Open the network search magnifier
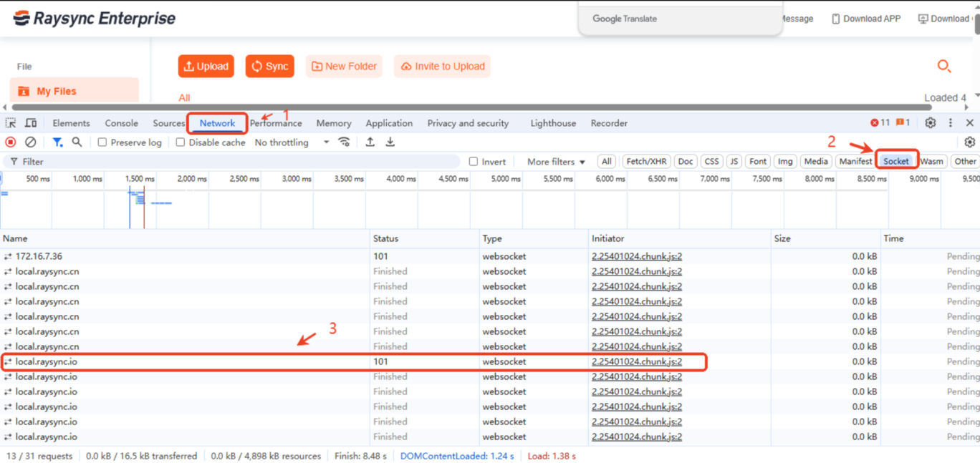The width and height of the screenshot is (980, 463). pyautogui.click(x=77, y=142)
